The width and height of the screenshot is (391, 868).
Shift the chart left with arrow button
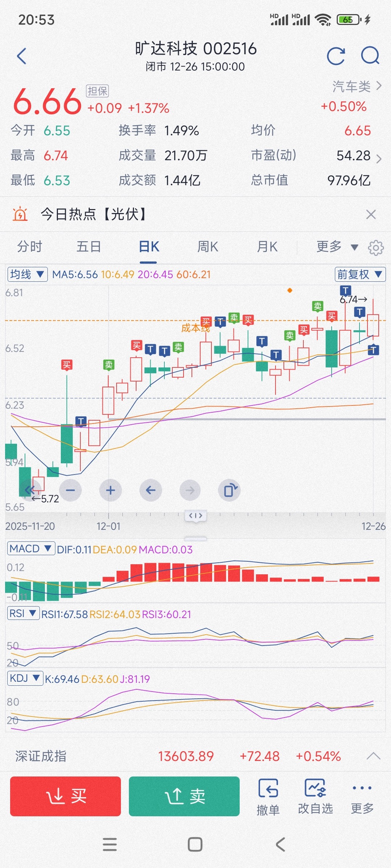coord(151,490)
